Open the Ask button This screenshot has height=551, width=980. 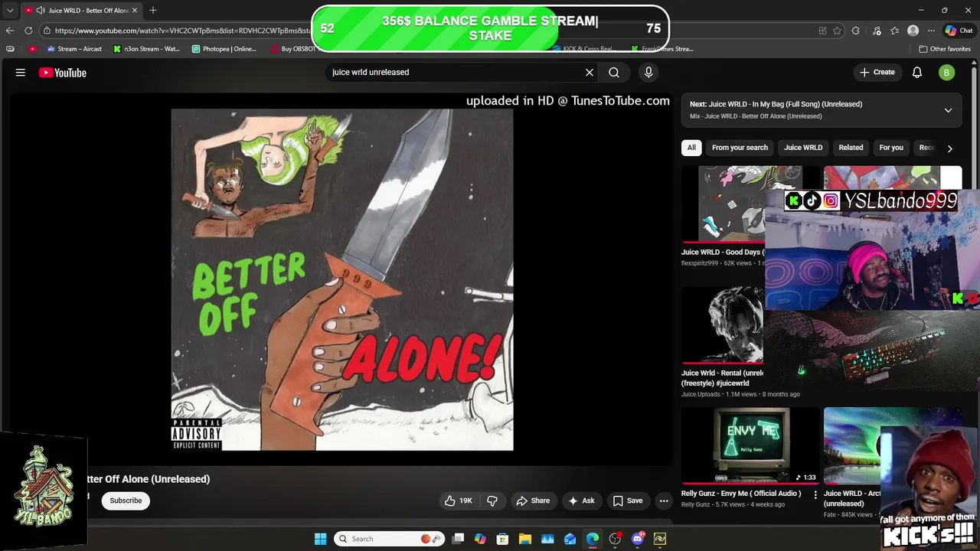click(581, 500)
